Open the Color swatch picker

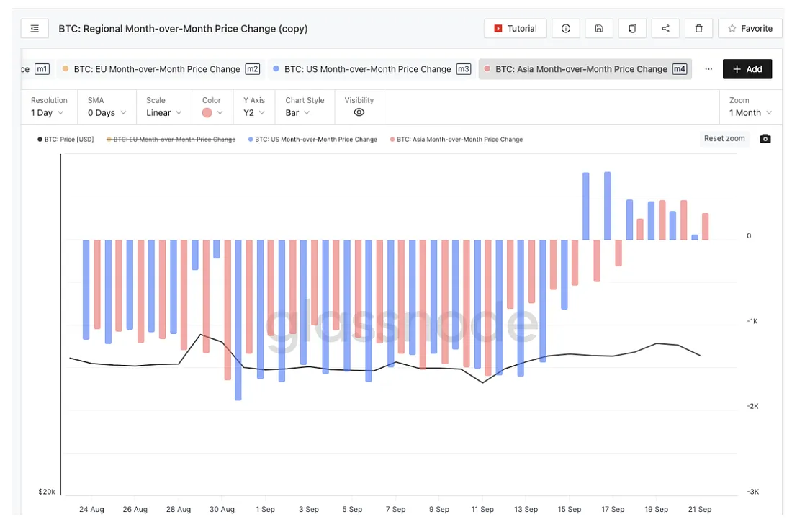[x=212, y=113]
